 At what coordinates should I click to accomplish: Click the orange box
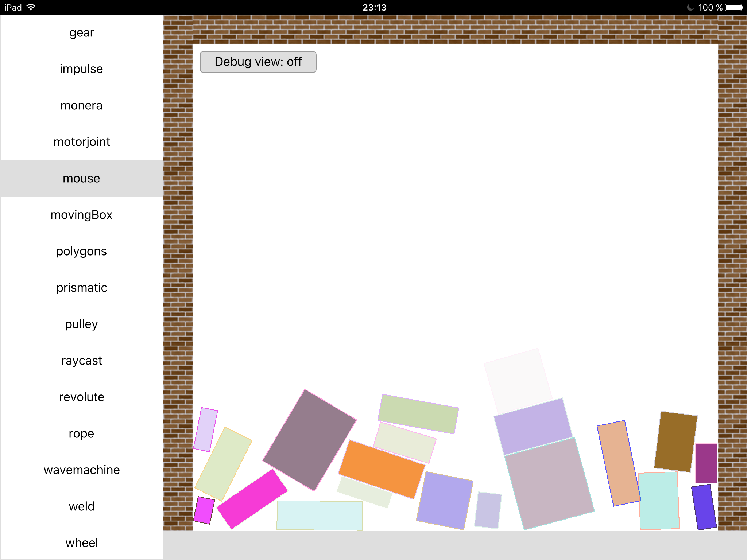point(381,469)
